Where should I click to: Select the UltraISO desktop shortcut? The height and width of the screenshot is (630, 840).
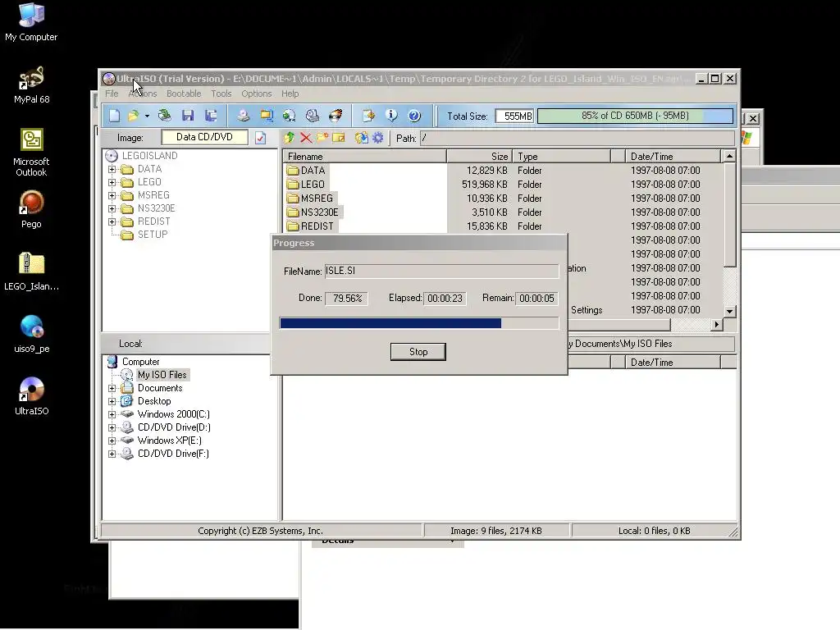pos(31,396)
